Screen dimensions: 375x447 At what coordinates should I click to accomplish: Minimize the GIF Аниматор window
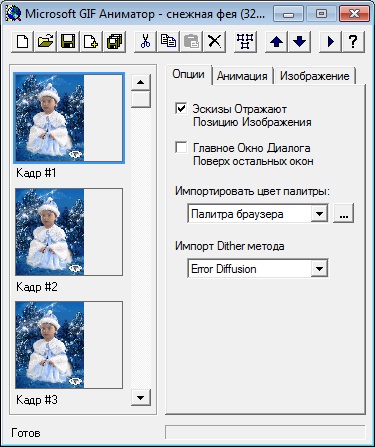pos(288,14)
